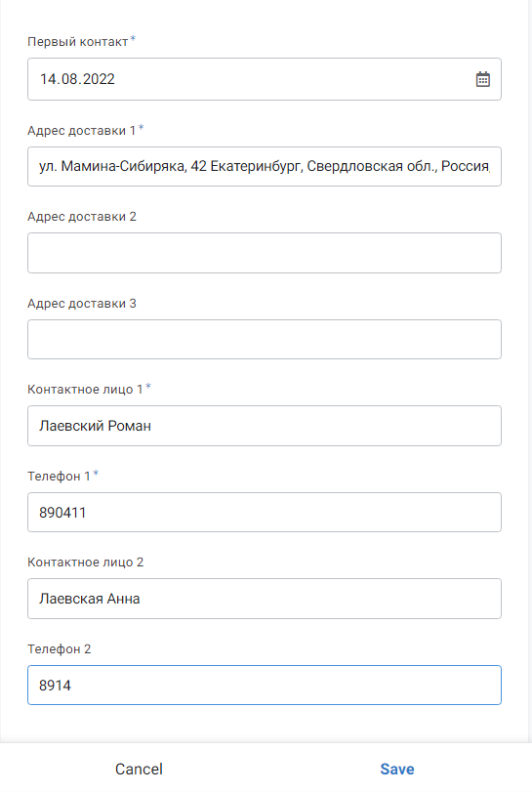Click the Первый контакт date field
The image size is (532, 792).
click(x=264, y=79)
